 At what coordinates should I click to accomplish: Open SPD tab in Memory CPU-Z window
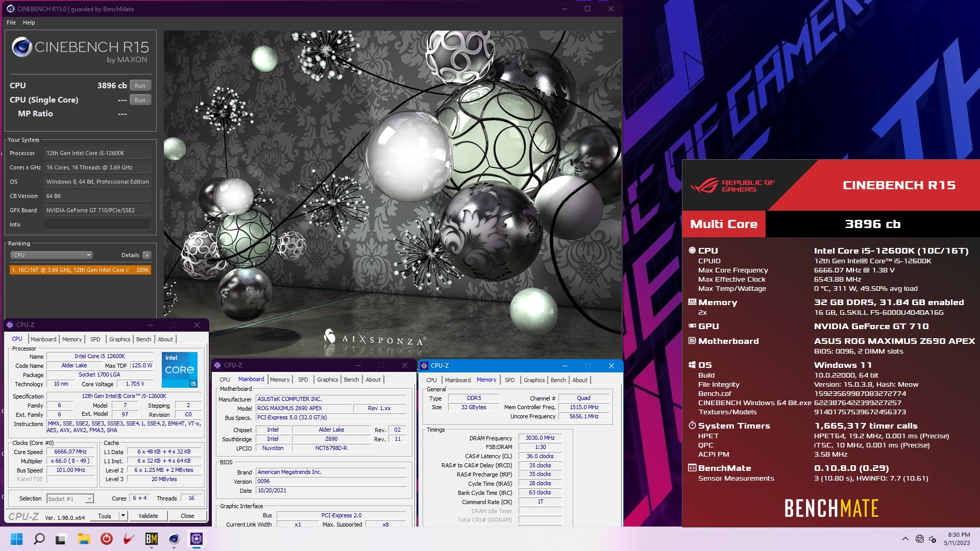509,380
